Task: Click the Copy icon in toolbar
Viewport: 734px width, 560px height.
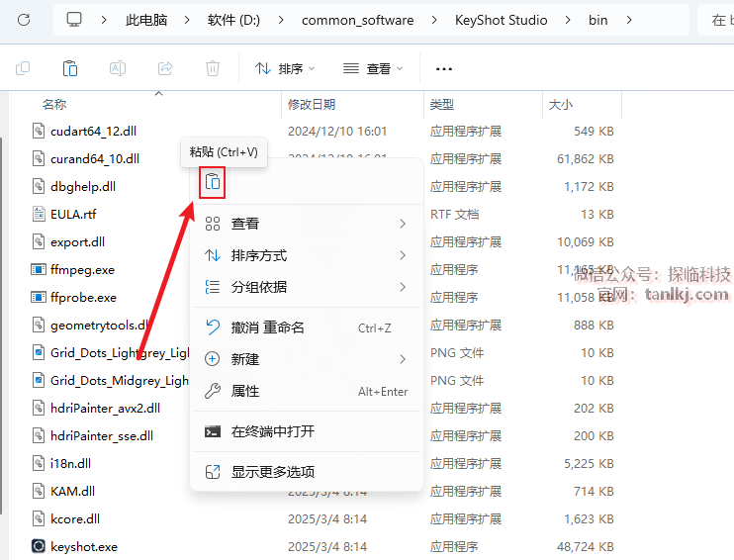Action: 23,68
